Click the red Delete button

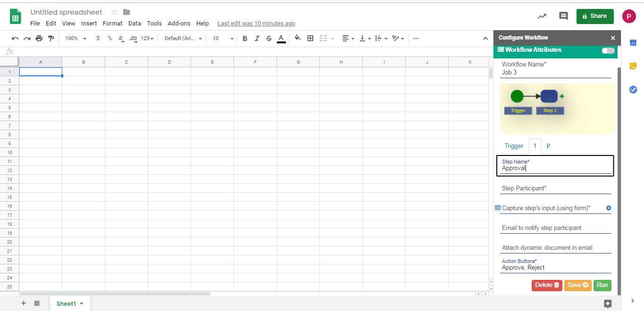click(x=547, y=285)
